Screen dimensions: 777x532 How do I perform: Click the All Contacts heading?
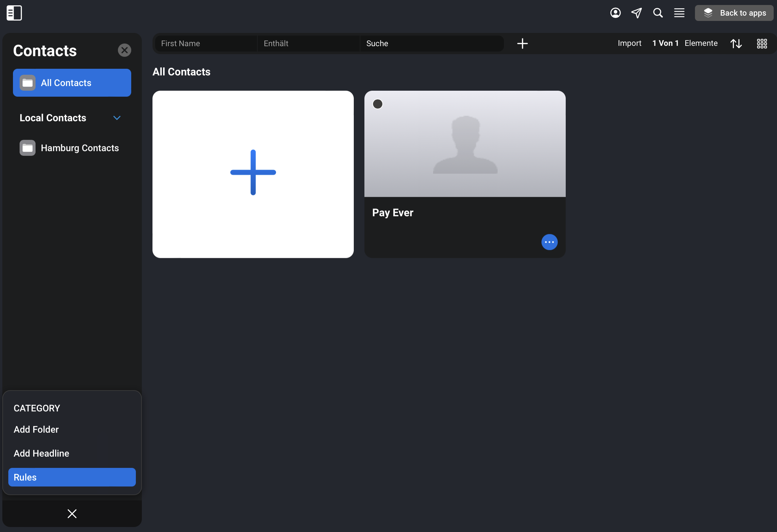[181, 71]
